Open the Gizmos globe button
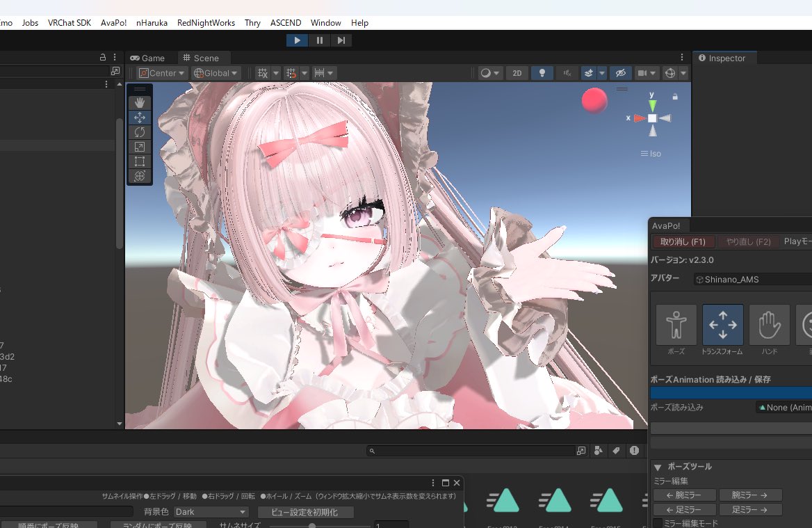 point(670,73)
